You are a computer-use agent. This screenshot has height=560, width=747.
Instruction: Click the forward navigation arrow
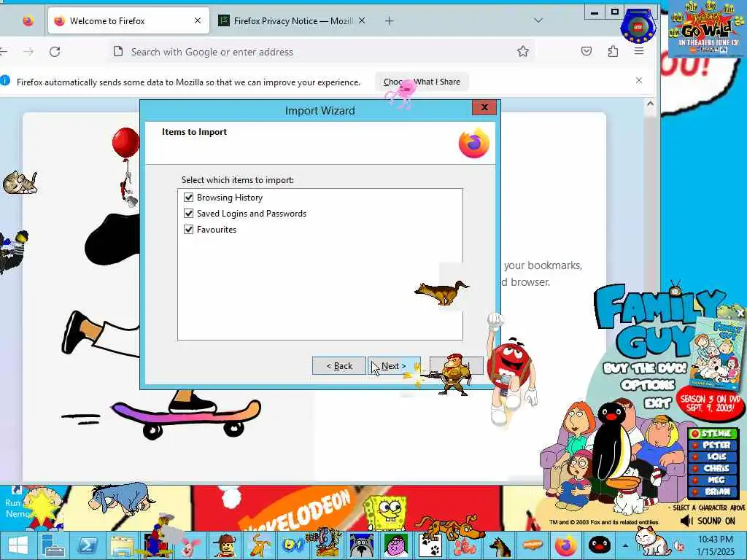pos(28,52)
